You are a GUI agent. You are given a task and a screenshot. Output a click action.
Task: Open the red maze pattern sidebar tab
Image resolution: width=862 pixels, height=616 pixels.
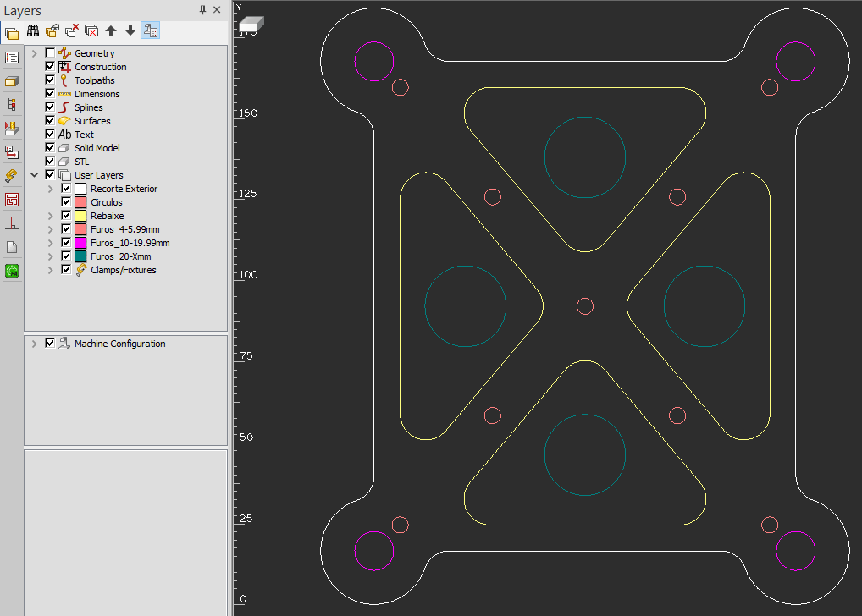coord(12,201)
